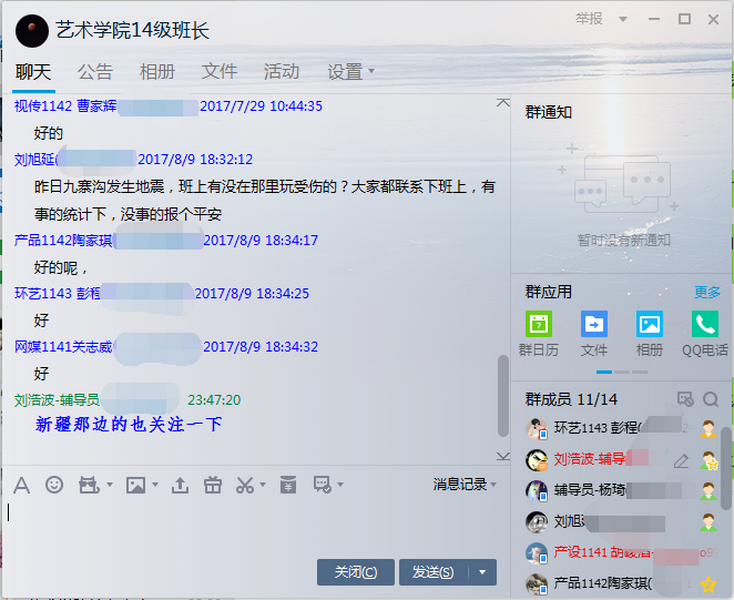Open the send options arrow next to 发送

tap(483, 572)
